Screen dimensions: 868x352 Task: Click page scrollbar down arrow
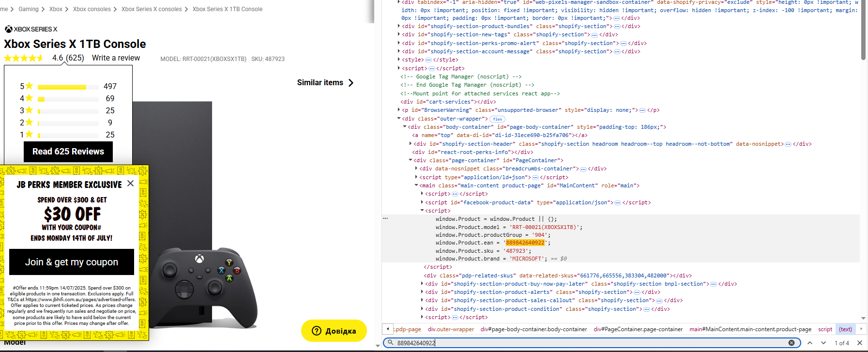coord(378,346)
